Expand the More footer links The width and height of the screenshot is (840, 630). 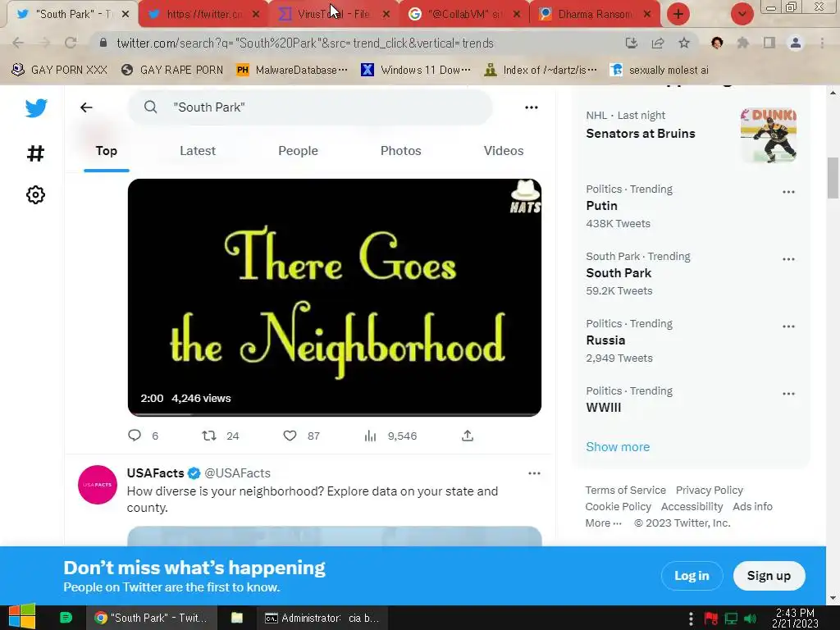pyautogui.click(x=603, y=523)
